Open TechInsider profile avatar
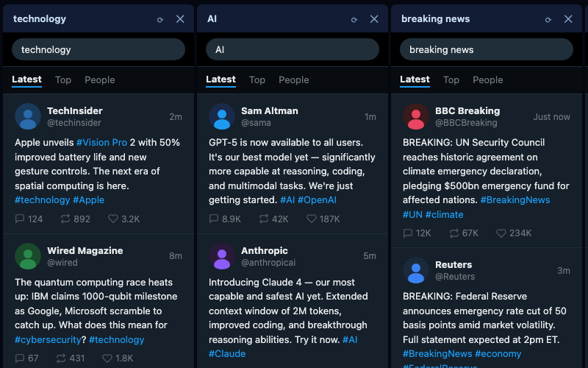The height and width of the screenshot is (368, 588). (x=28, y=116)
